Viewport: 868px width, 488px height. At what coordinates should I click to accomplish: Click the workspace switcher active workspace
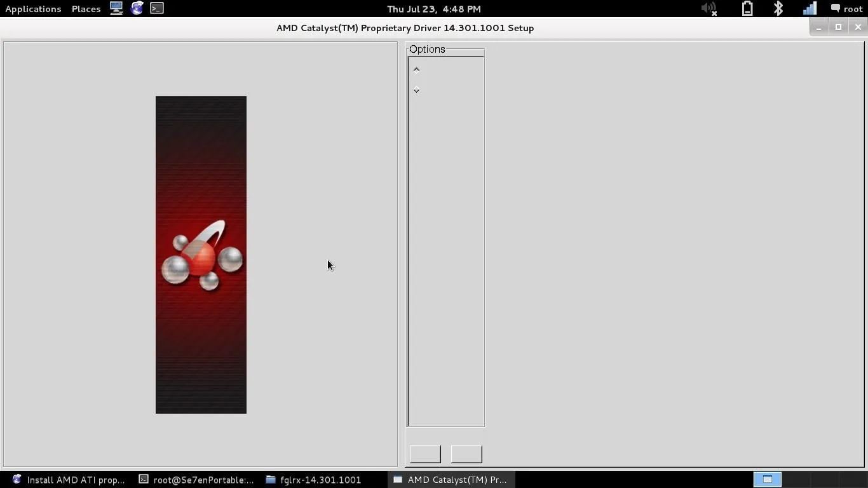tap(767, 479)
